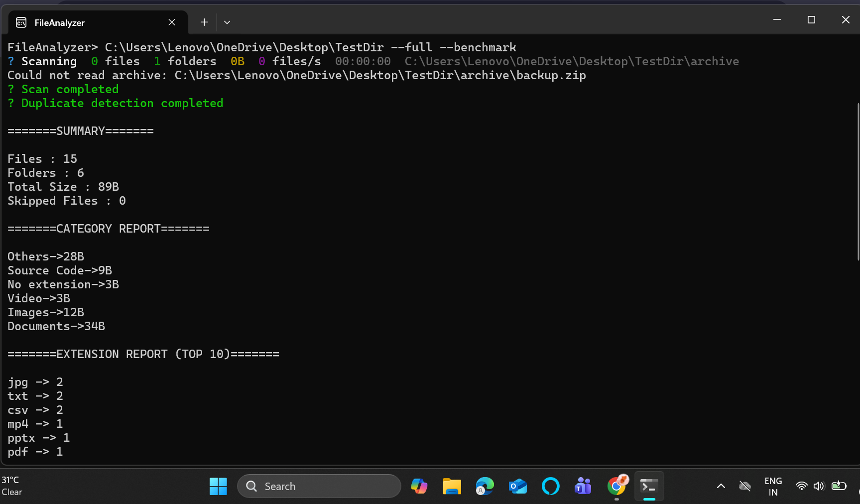Close the terminal window

point(845,20)
